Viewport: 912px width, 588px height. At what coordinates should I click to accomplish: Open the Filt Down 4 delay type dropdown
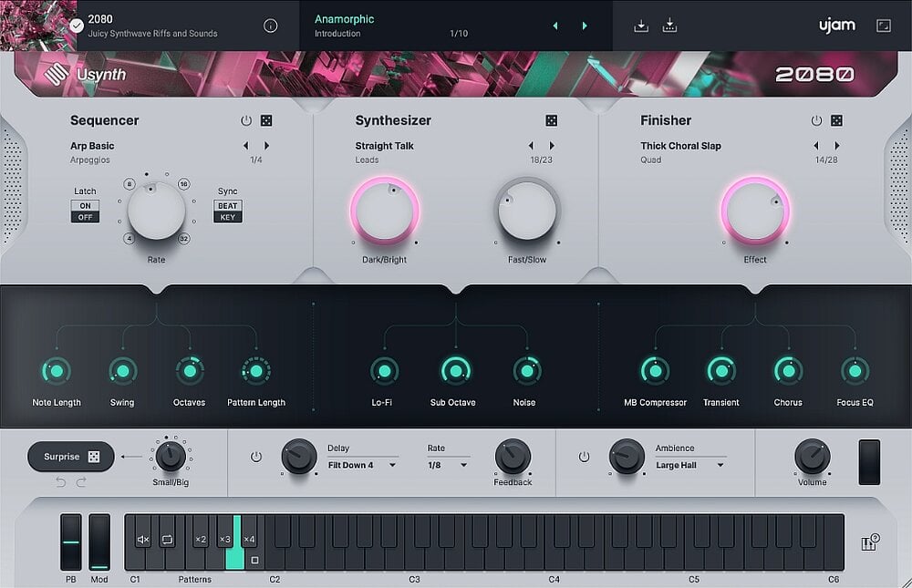[363, 465]
